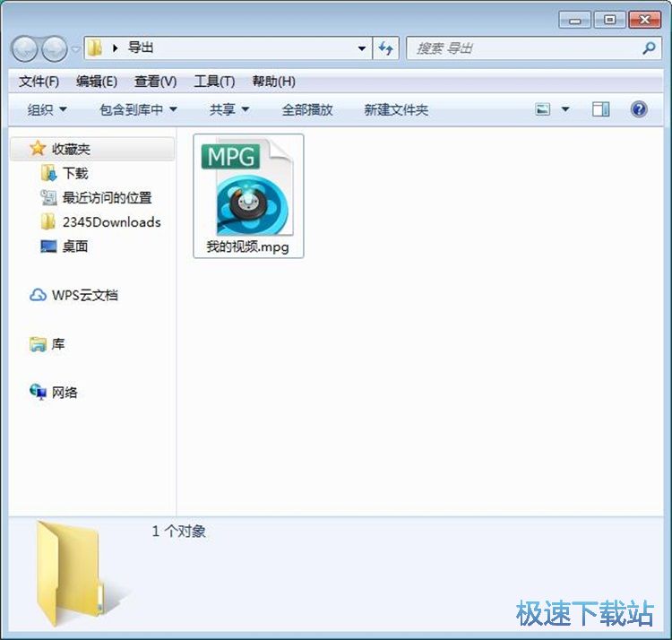Click the network icon beside 网络
The width and height of the screenshot is (672, 640).
click(38, 392)
